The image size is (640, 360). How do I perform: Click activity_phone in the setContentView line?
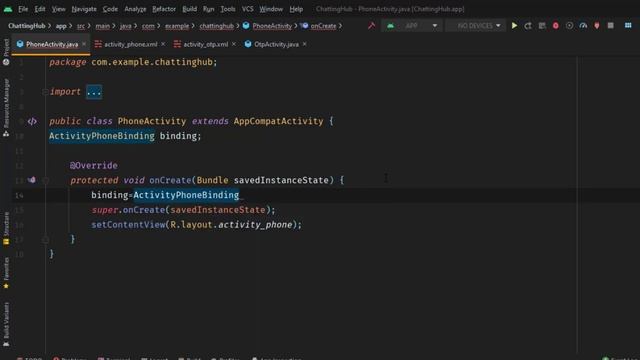coord(255,225)
